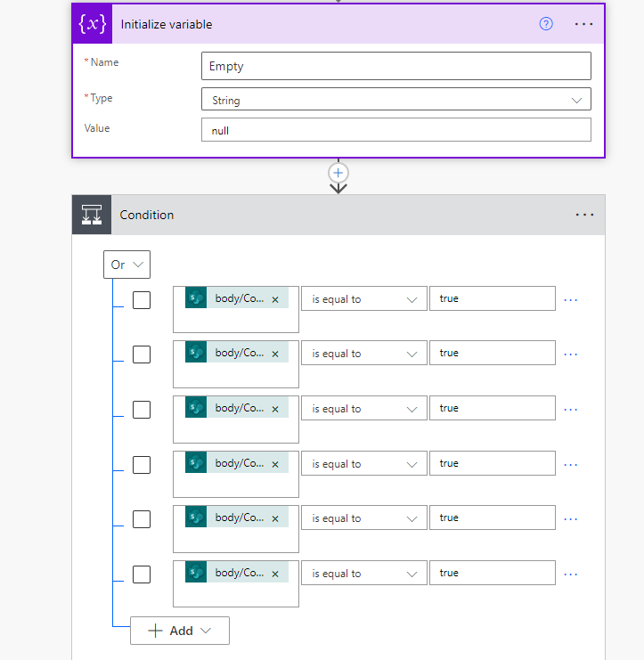Open second condition row ellipsis menu

(570, 354)
